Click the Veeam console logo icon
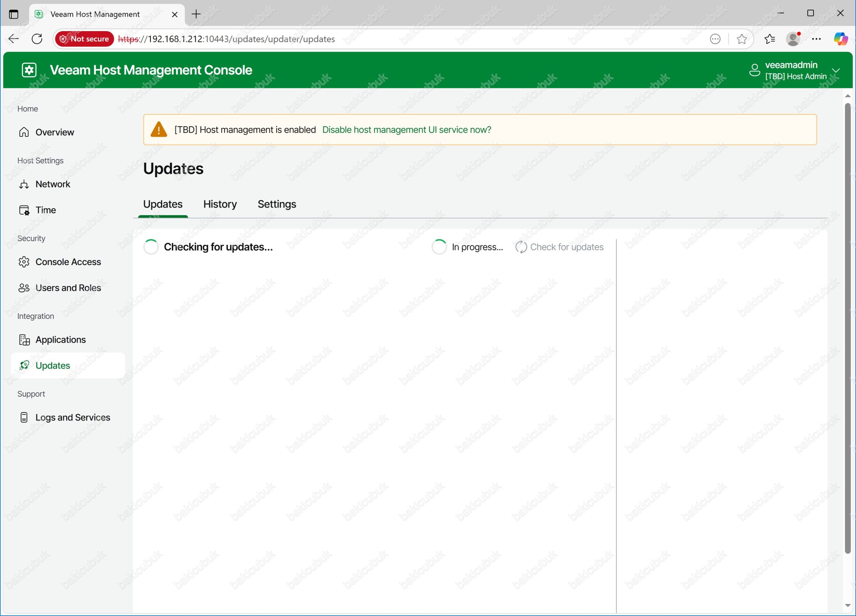 point(29,70)
